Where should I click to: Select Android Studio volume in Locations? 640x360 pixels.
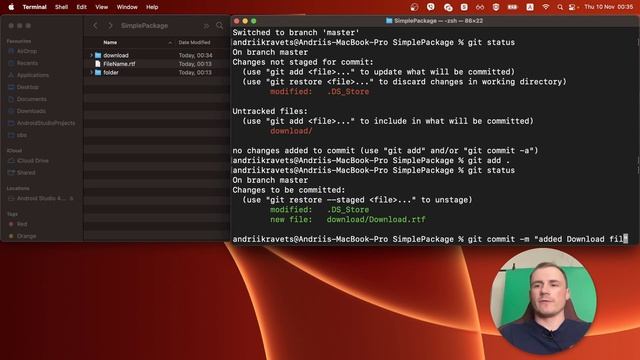coord(41,198)
